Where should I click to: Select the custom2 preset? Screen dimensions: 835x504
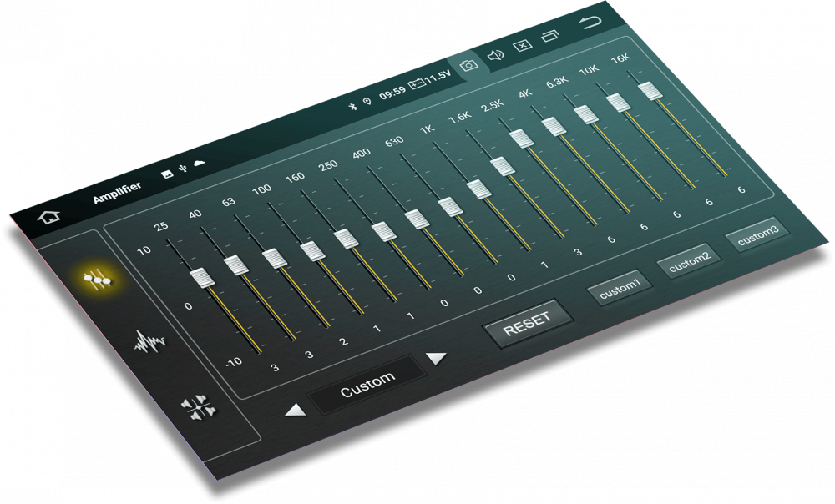(x=689, y=264)
